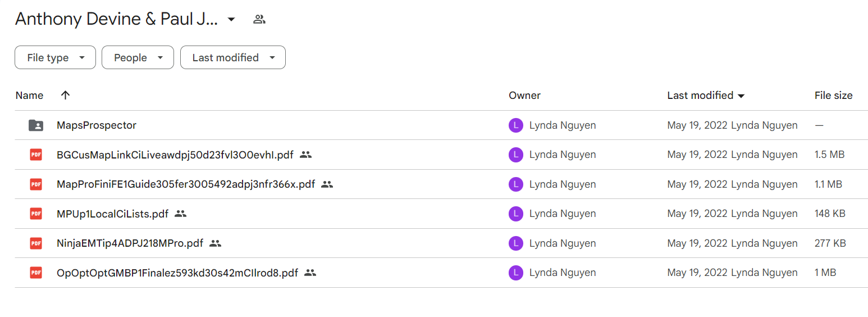Click the shared icon beside MapProFiniFE1Guide file
The height and width of the screenshot is (317, 868).
pyautogui.click(x=327, y=184)
